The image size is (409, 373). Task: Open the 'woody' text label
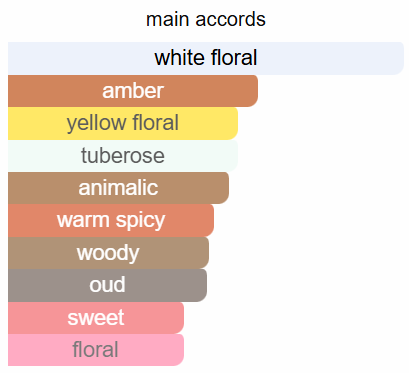pyautogui.click(x=108, y=253)
